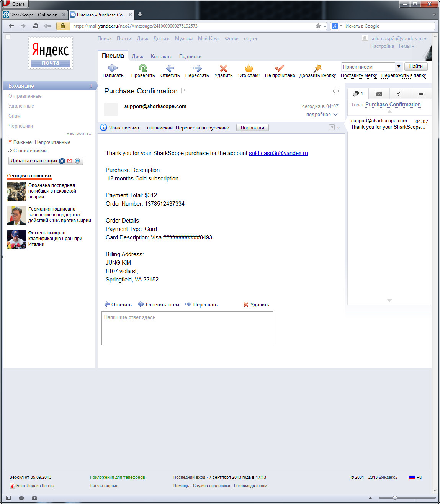Toggle the flag next to Purchase Confirmation title
The image size is (440, 504).
[x=183, y=91]
